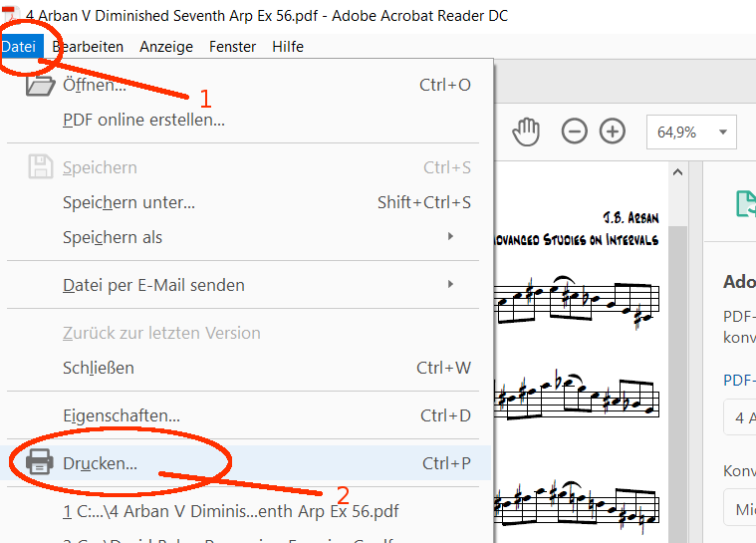Image resolution: width=756 pixels, height=543 pixels.
Task: Open the Hilfe menu
Action: [288, 46]
